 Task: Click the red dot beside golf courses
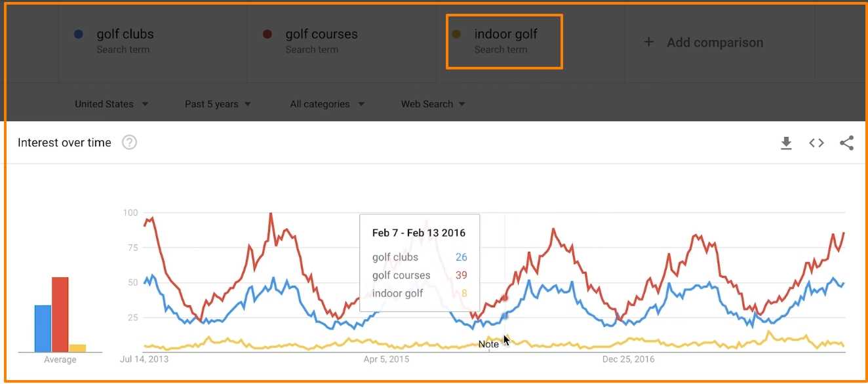pos(267,35)
